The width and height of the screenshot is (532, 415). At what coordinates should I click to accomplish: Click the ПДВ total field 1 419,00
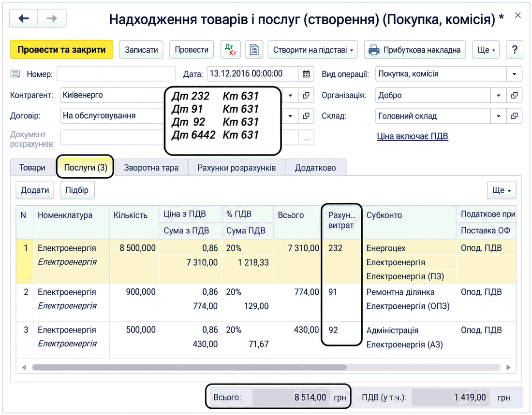(x=450, y=398)
